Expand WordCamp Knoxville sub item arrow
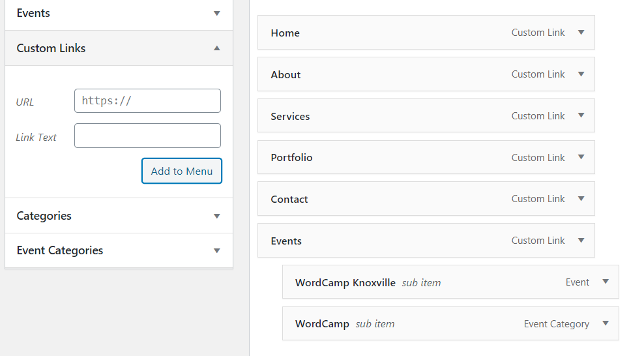 point(605,282)
